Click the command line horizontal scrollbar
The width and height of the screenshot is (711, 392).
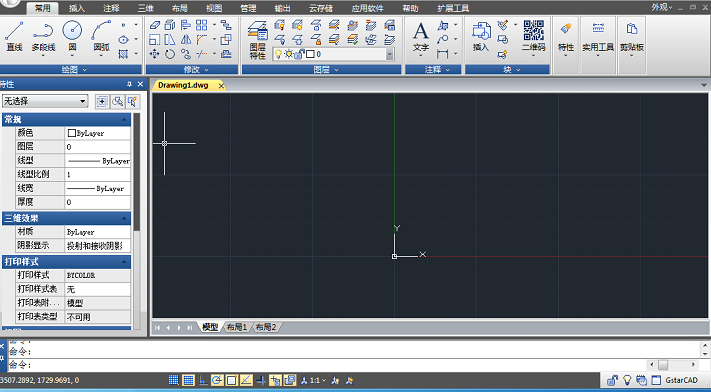pyautogui.click(x=672, y=364)
